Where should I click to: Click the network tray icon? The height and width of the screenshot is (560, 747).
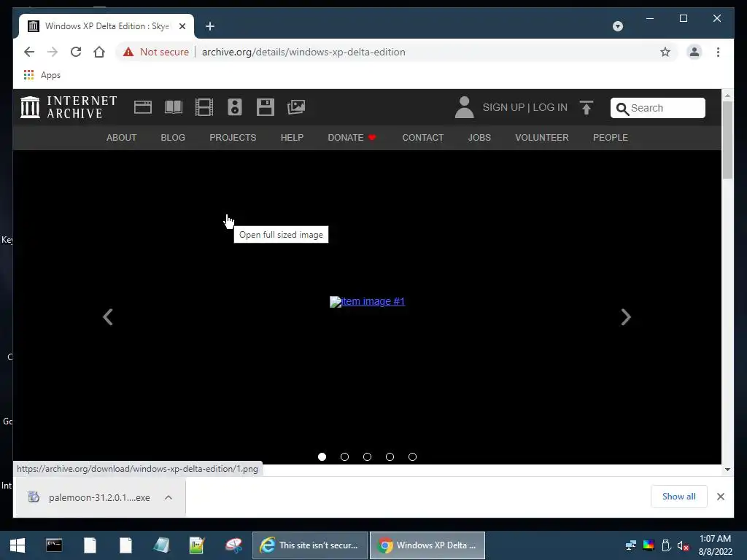tap(631, 545)
